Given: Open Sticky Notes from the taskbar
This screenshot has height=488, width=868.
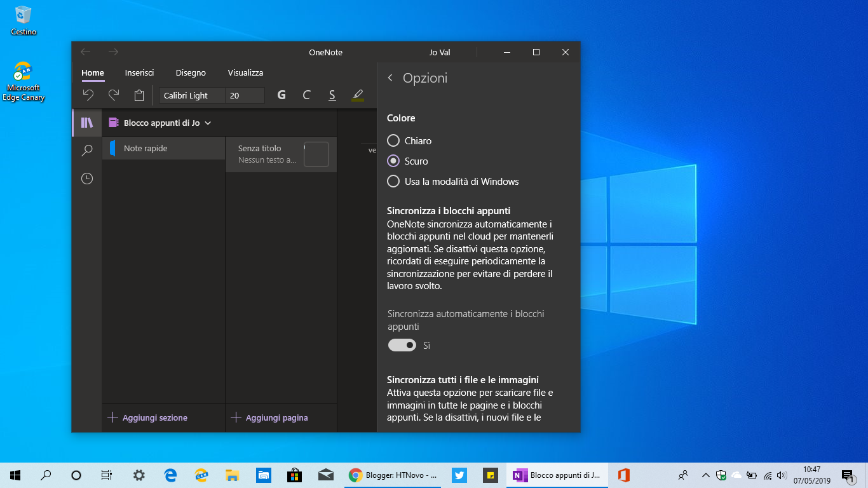Looking at the screenshot, I should click(x=491, y=475).
